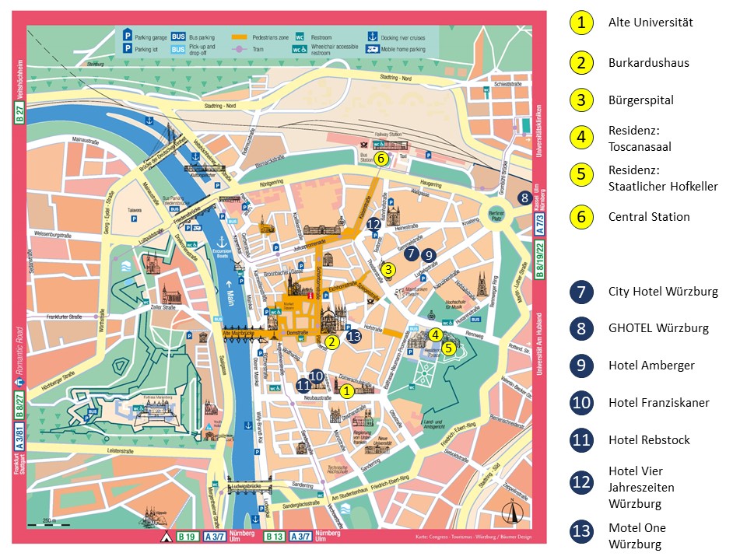Screen dimensions: 747x560
Task: Click the Bus parking legend icon
Action: click(x=178, y=36)
